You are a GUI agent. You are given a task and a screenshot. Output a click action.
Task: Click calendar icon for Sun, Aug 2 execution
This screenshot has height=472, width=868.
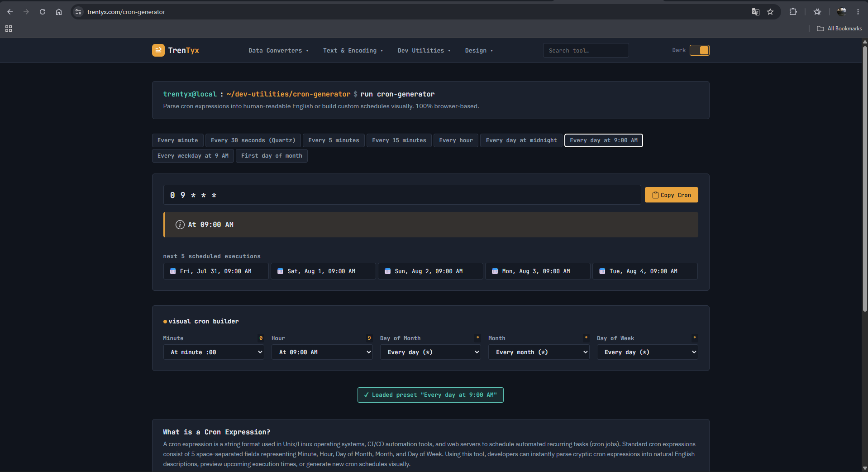click(387, 271)
